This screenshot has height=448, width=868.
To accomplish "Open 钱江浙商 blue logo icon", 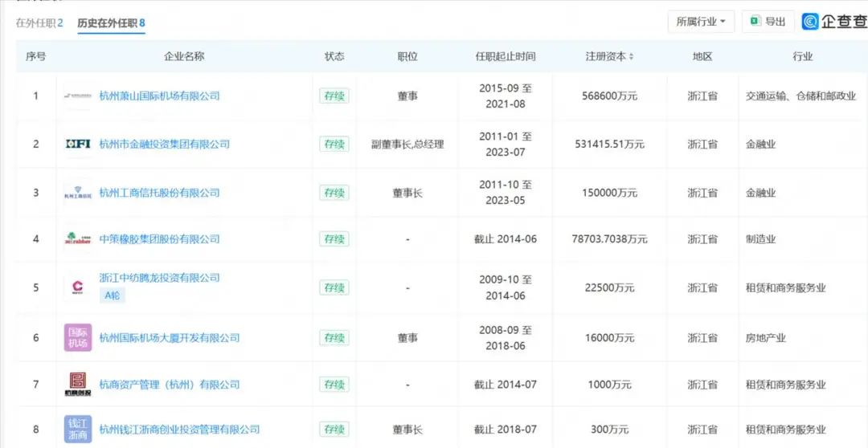I will click(x=77, y=430).
